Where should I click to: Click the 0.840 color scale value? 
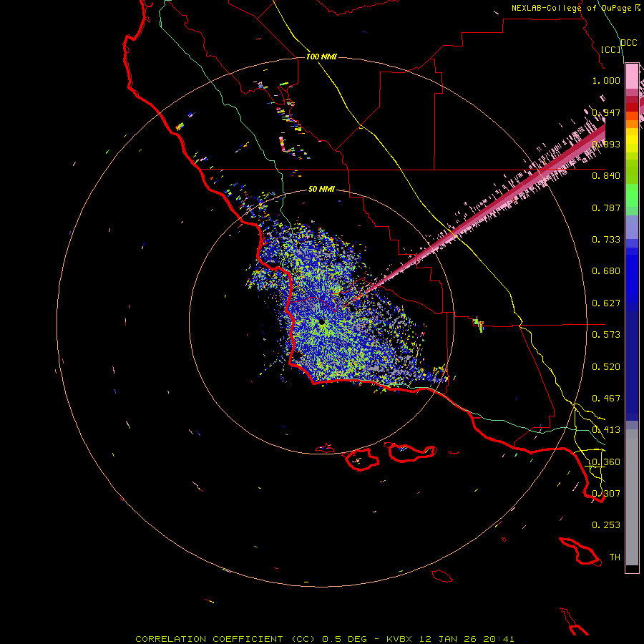click(606, 175)
